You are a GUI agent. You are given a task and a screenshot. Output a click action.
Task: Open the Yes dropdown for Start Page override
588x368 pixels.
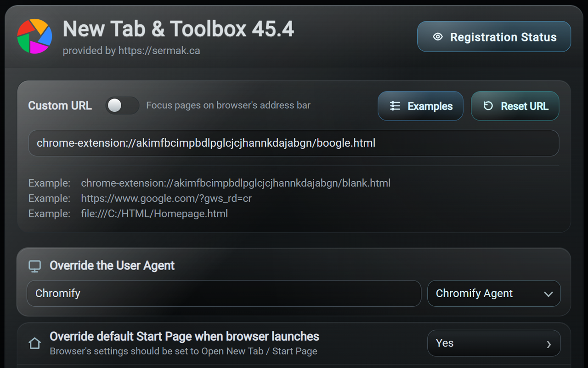(x=494, y=343)
